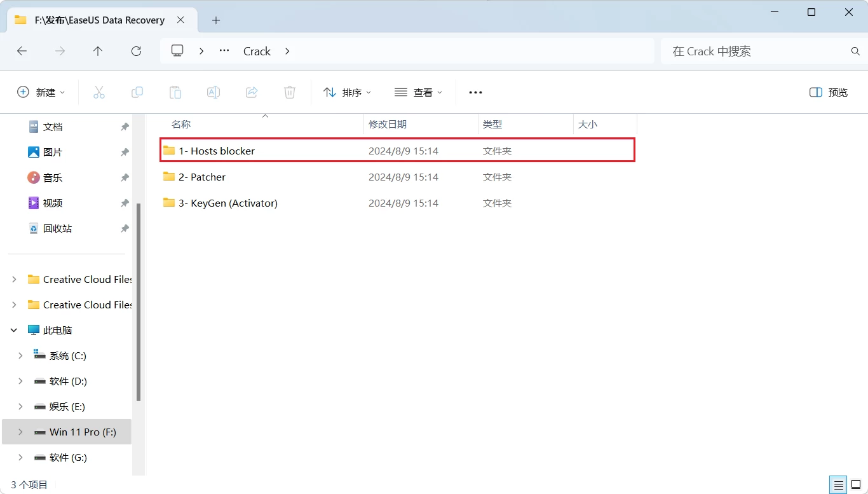Expand the 软件 (D:) drive node
This screenshot has height=494, width=868.
pyautogui.click(x=20, y=381)
